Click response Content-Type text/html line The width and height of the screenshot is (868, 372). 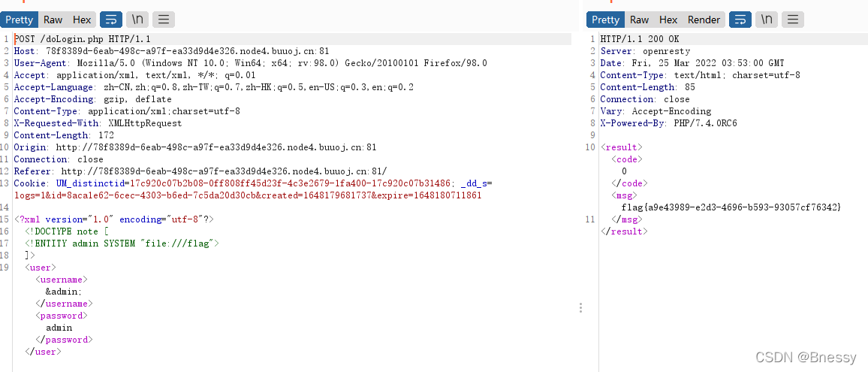[x=701, y=75]
